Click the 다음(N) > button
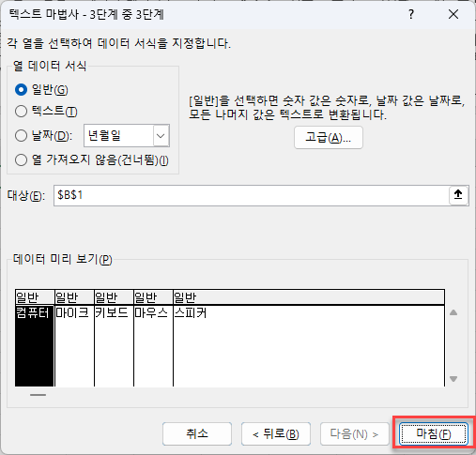The width and height of the screenshot is (476, 455). 355,433
